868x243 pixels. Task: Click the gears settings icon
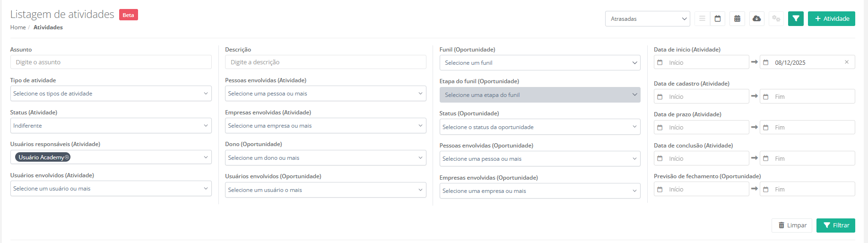coord(776,19)
